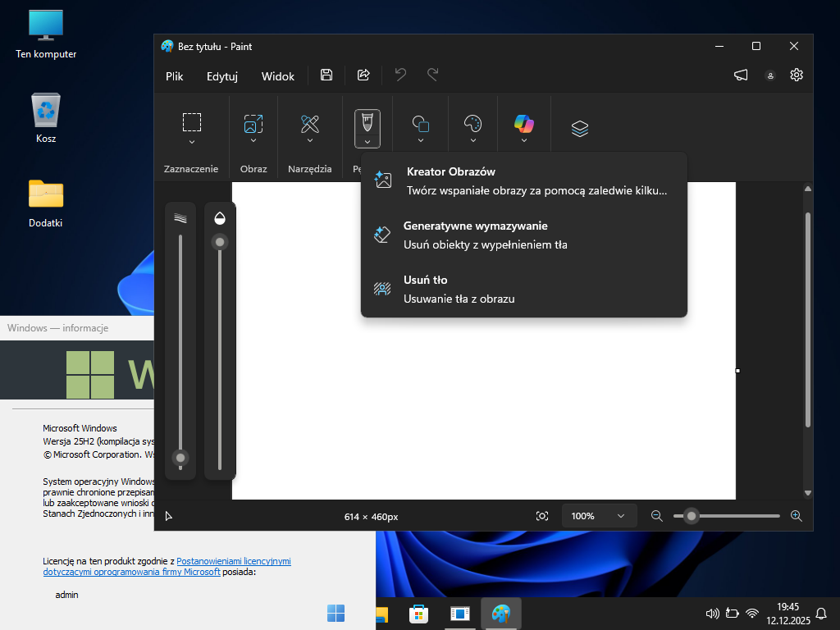The image size is (840, 630).
Task: Click the Save floppy disk icon
Action: 326,75
